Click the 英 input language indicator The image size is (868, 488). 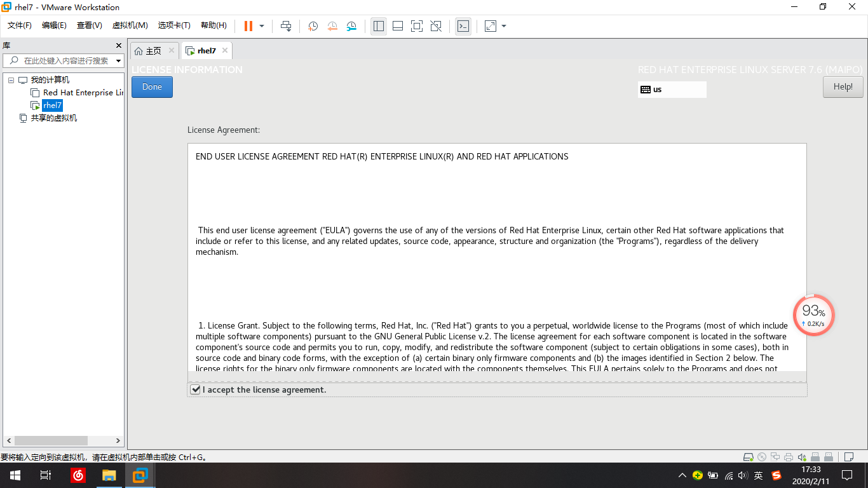tap(759, 475)
